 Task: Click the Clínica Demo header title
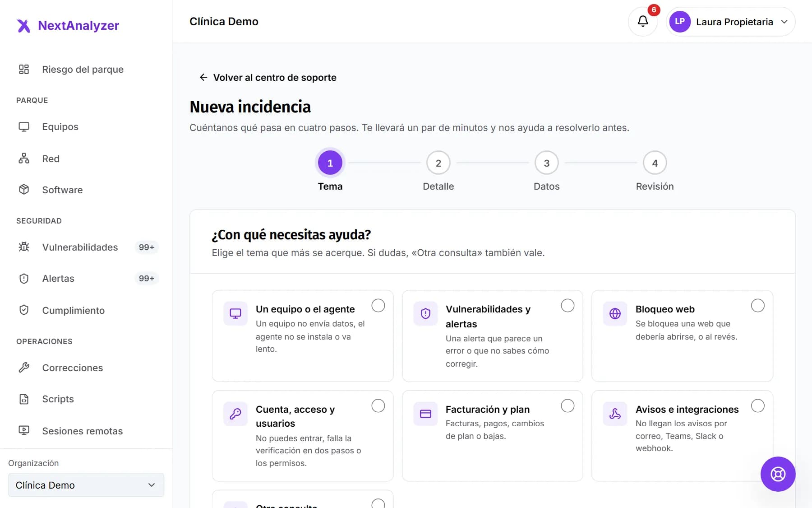pos(224,21)
